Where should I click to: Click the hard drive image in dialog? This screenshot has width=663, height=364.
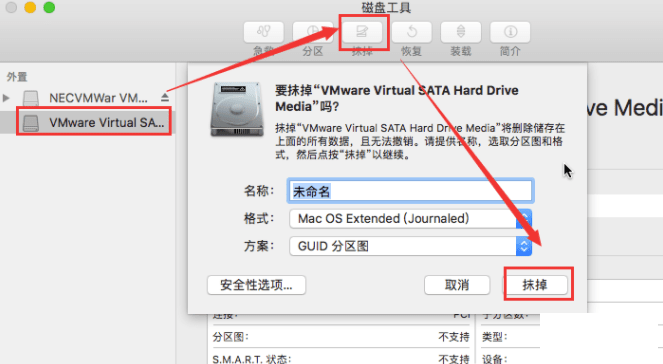(x=237, y=109)
